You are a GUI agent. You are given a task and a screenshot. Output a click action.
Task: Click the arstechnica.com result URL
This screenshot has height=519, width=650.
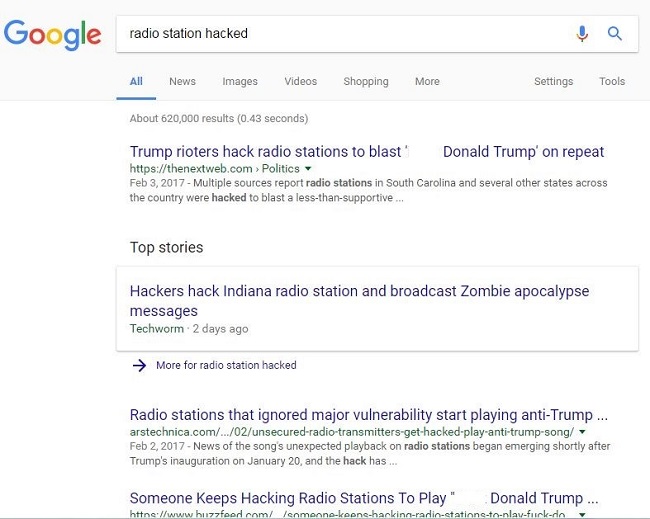pyautogui.click(x=352, y=432)
